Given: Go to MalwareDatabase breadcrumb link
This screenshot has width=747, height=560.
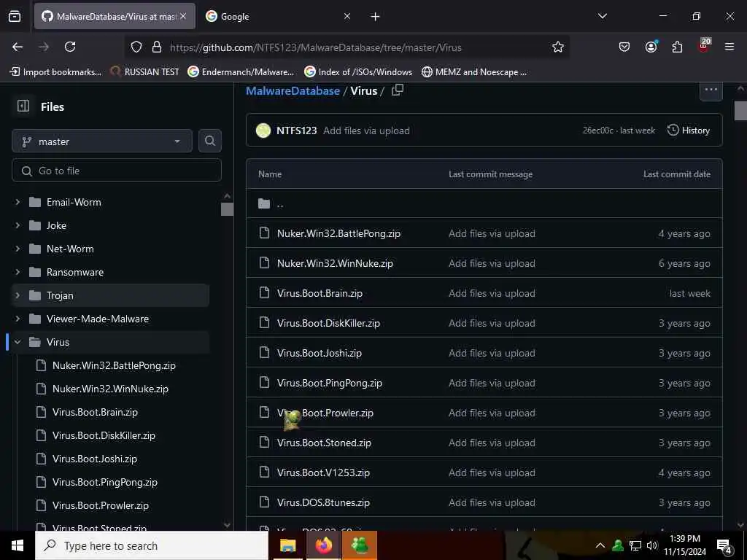Looking at the screenshot, I should (293, 90).
